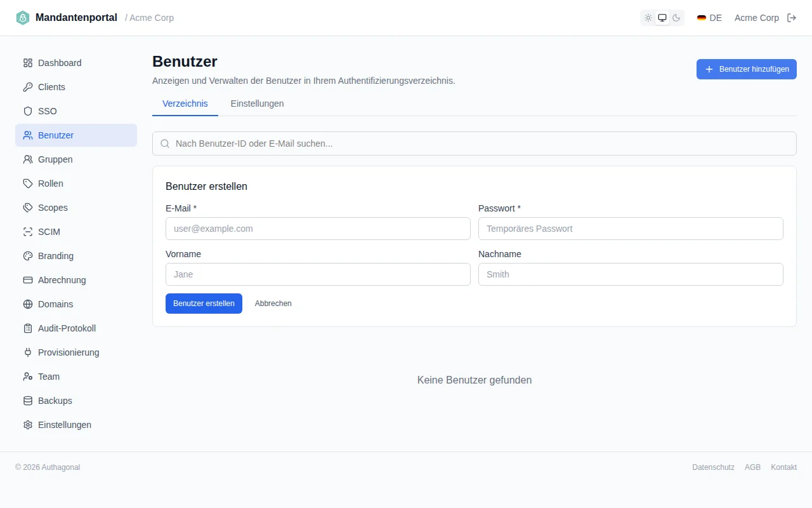Open the Dashboard menu label
This screenshot has height=508, width=812.
60,63
